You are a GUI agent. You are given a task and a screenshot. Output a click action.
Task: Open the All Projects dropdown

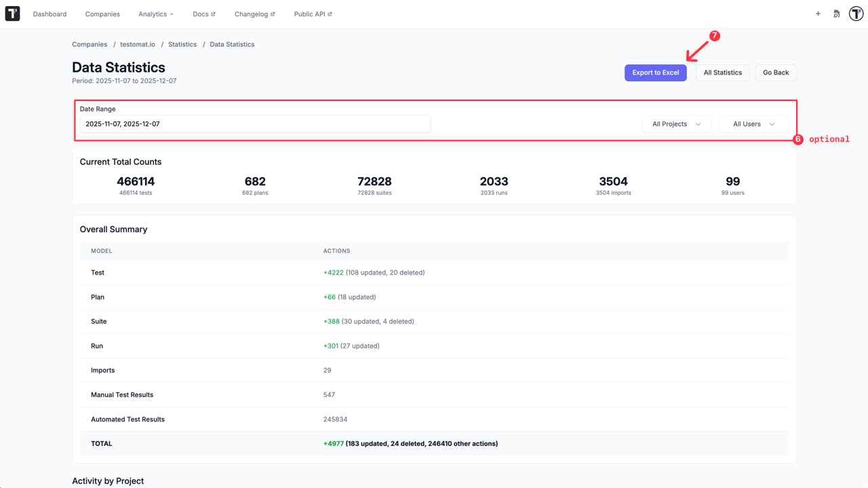[676, 124]
